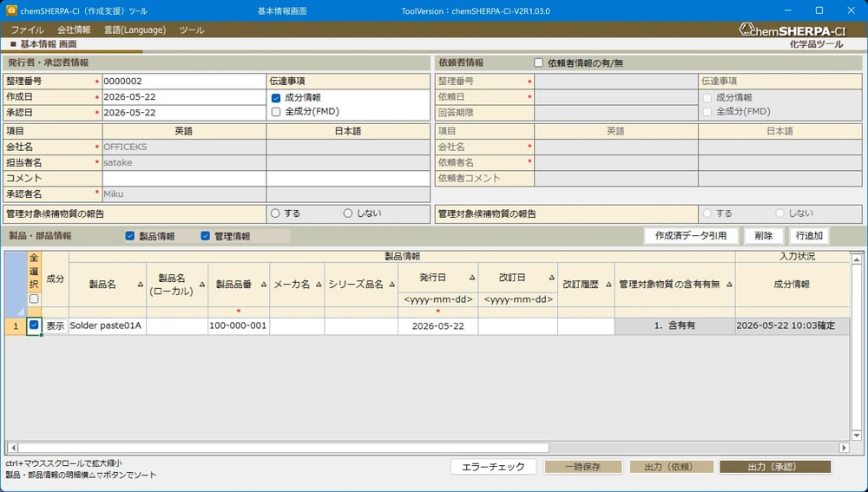Open the ツール menu
Viewport: 868px width, 492px height.
(x=192, y=30)
